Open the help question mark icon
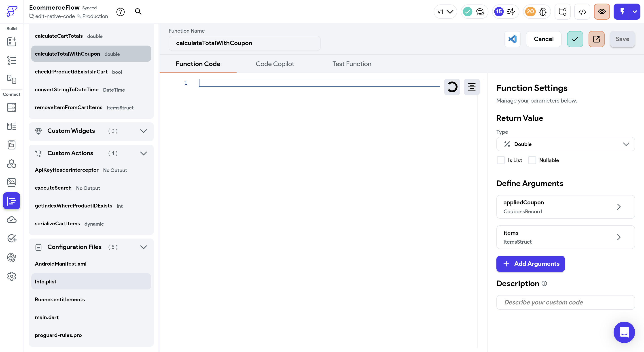Screen dimensions: 644x352 pos(121,12)
